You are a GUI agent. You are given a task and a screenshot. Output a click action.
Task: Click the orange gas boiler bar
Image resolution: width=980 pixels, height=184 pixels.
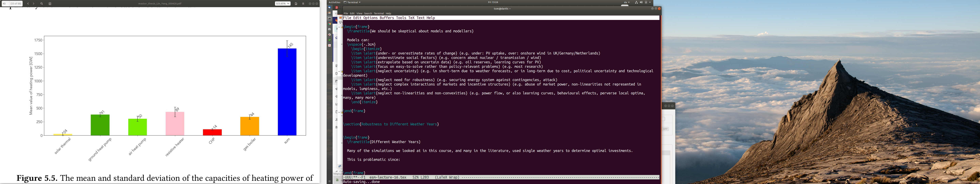pos(250,126)
